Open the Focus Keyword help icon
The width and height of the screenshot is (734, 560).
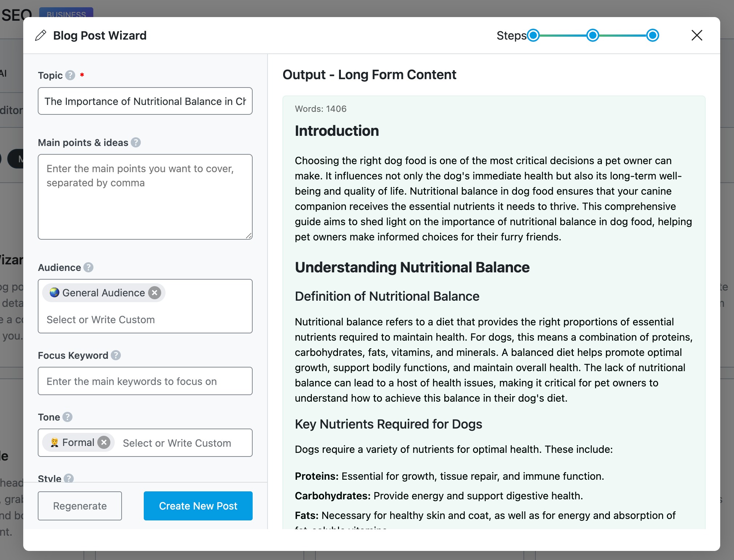[116, 355]
